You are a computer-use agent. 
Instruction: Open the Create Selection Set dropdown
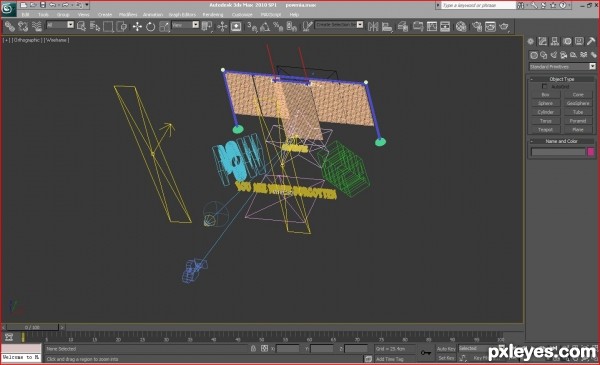click(x=339, y=24)
